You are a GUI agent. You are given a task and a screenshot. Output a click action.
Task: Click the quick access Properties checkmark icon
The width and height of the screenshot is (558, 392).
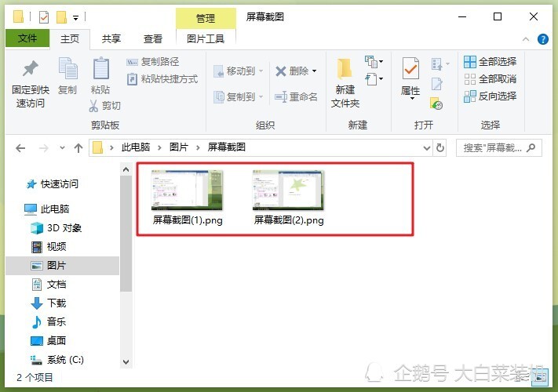[x=44, y=16]
